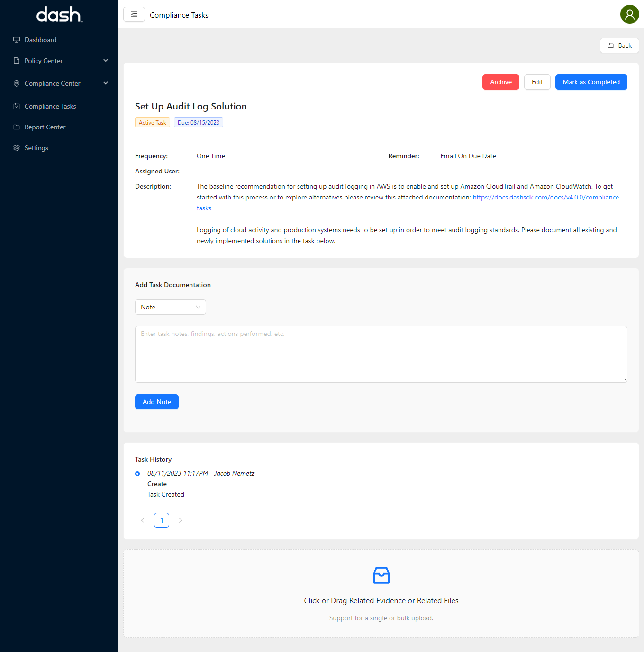Image resolution: width=644 pixels, height=652 pixels.
Task: Click the Compliance Tasks sidebar icon
Action: (17, 106)
